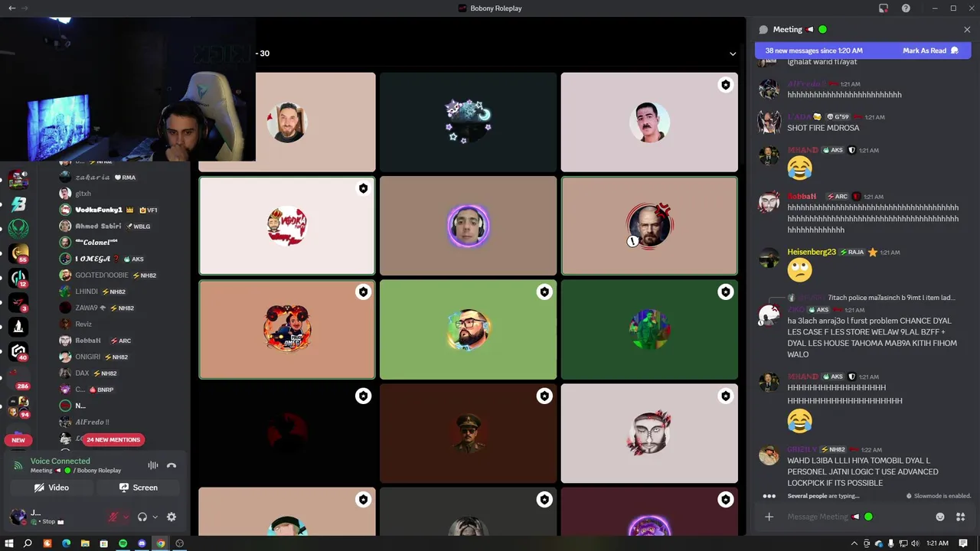
Task: Click the plus attachment icon in chat
Action: click(769, 517)
